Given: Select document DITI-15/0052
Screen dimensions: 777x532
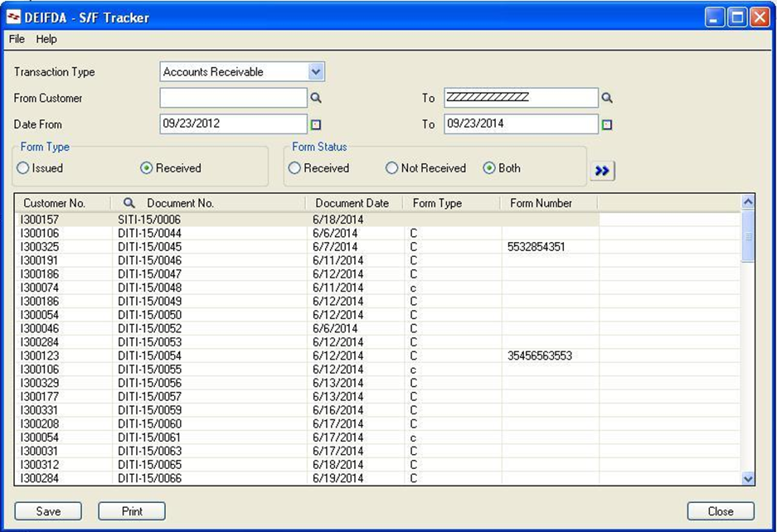Looking at the screenshot, I should (x=149, y=328).
